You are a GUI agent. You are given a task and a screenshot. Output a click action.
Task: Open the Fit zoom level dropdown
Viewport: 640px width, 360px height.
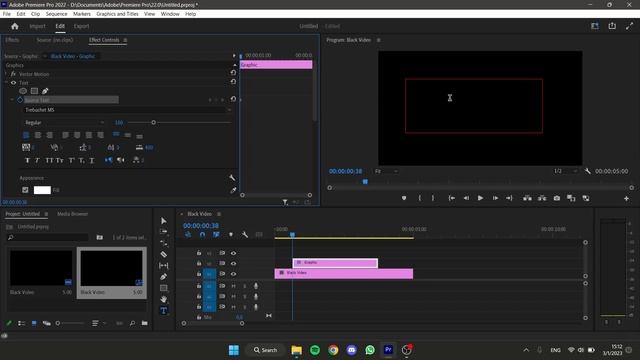386,171
